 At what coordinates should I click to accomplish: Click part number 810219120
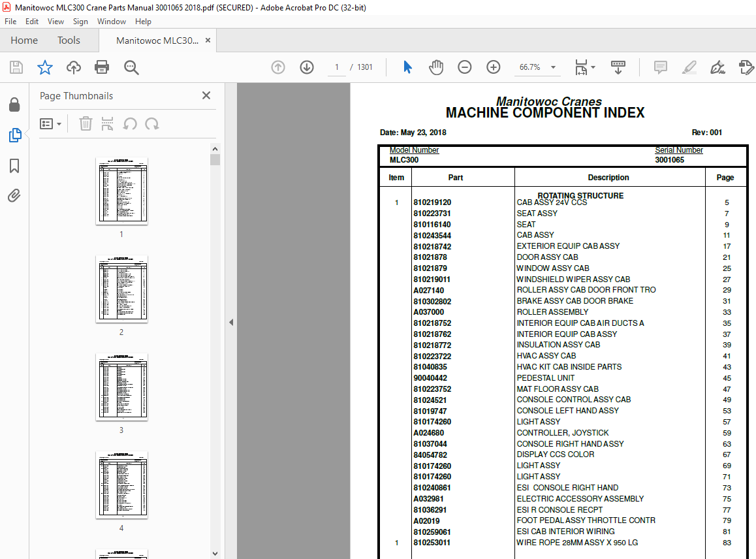click(432, 202)
